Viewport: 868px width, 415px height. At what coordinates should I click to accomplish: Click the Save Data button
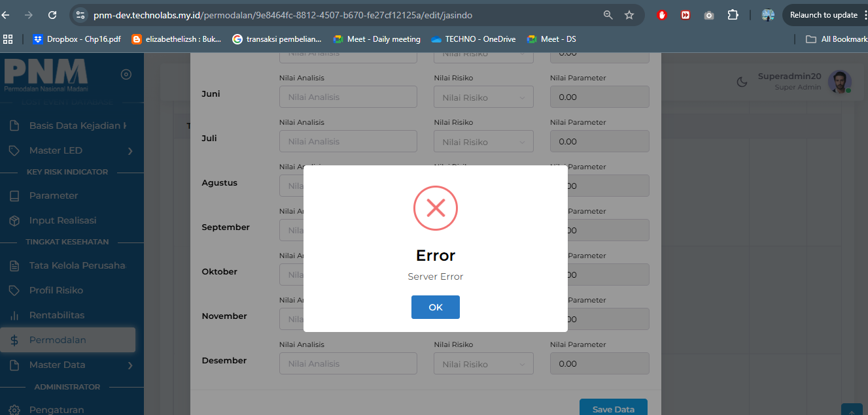pyautogui.click(x=613, y=407)
